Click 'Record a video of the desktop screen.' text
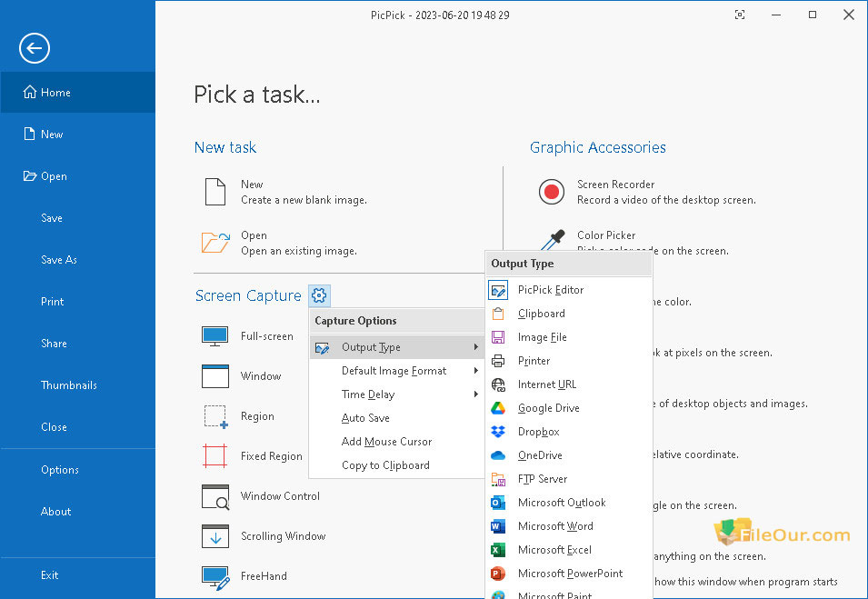 pyautogui.click(x=666, y=200)
